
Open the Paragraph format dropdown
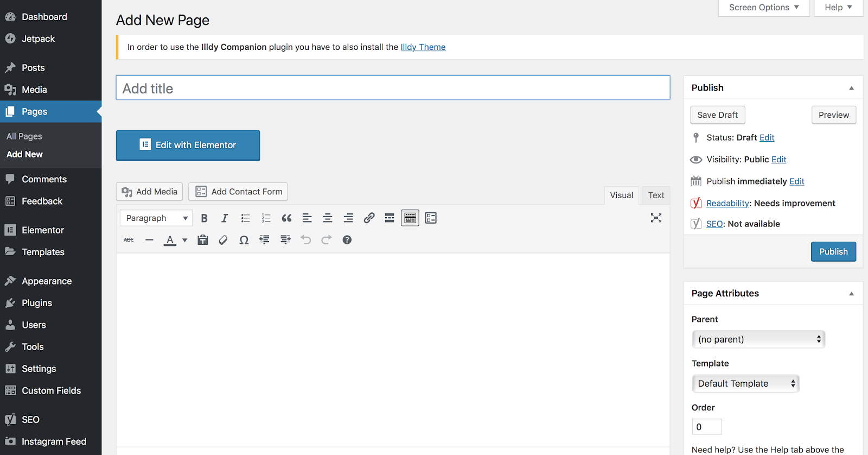coord(156,218)
